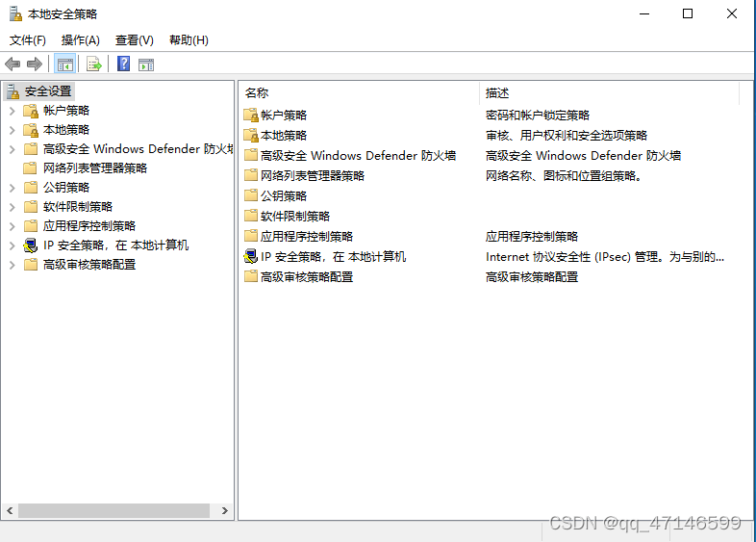
Task: Click 高级审核策略配置 folder icon in left tree
Action: click(31, 265)
